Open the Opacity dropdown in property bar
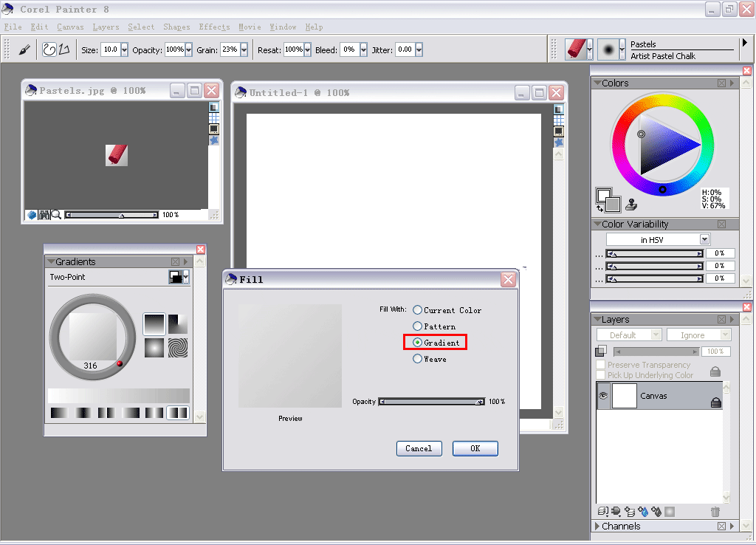This screenshot has height=545, width=756. point(188,49)
